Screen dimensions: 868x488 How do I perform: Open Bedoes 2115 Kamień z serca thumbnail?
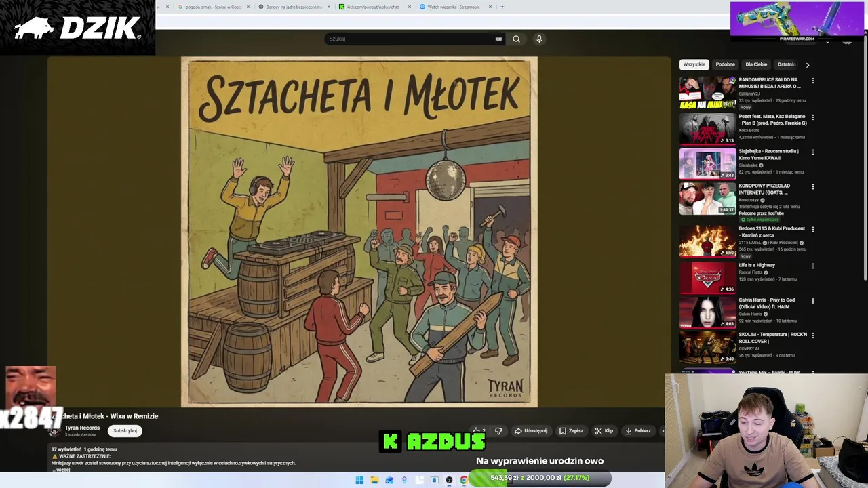(707, 241)
